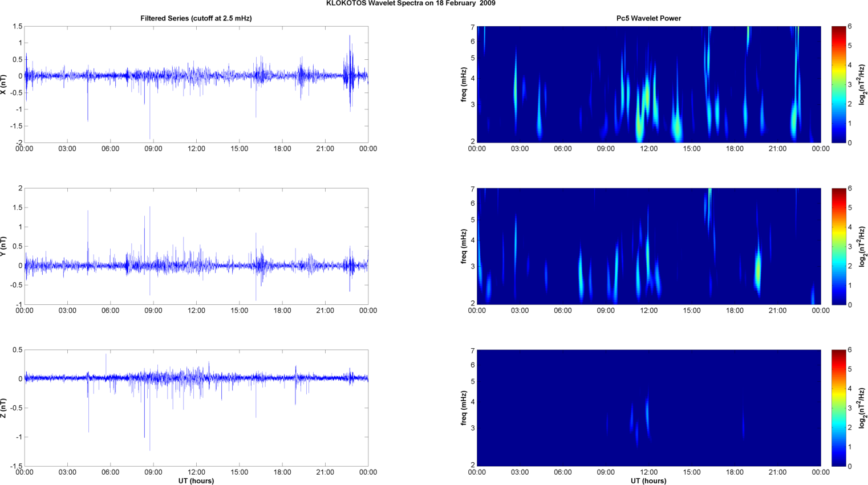The height and width of the screenshot is (485, 868).
Task: Select the 'Filtered Series (cutoff at 2.5 mHz)' heading
Action: tap(196, 18)
